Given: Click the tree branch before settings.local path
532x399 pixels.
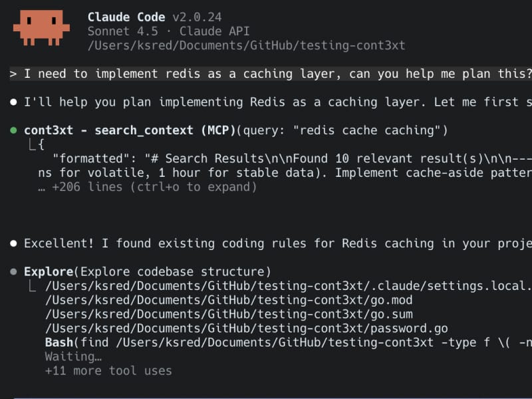Looking at the screenshot, I should (x=32, y=287).
